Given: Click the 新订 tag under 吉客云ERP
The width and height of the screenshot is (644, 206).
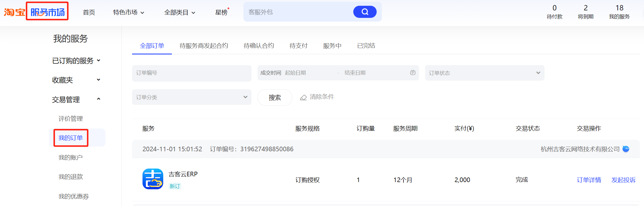Looking at the screenshot, I should [x=175, y=186].
